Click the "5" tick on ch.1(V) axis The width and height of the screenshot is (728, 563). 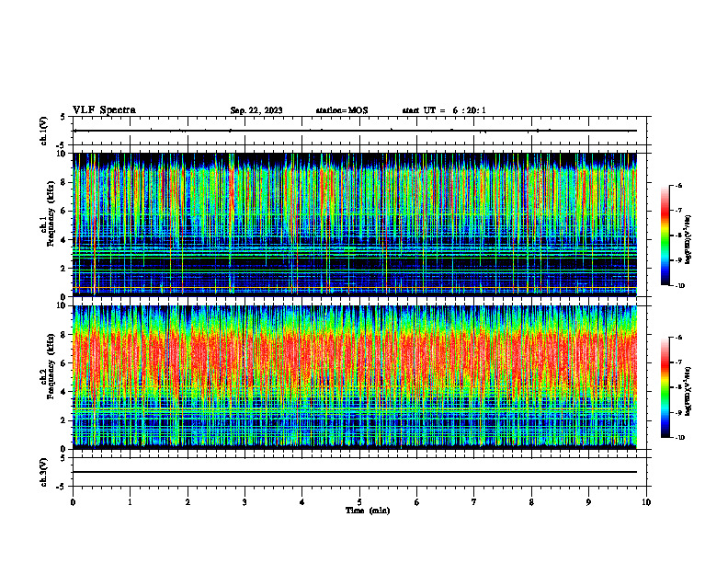tap(63, 117)
